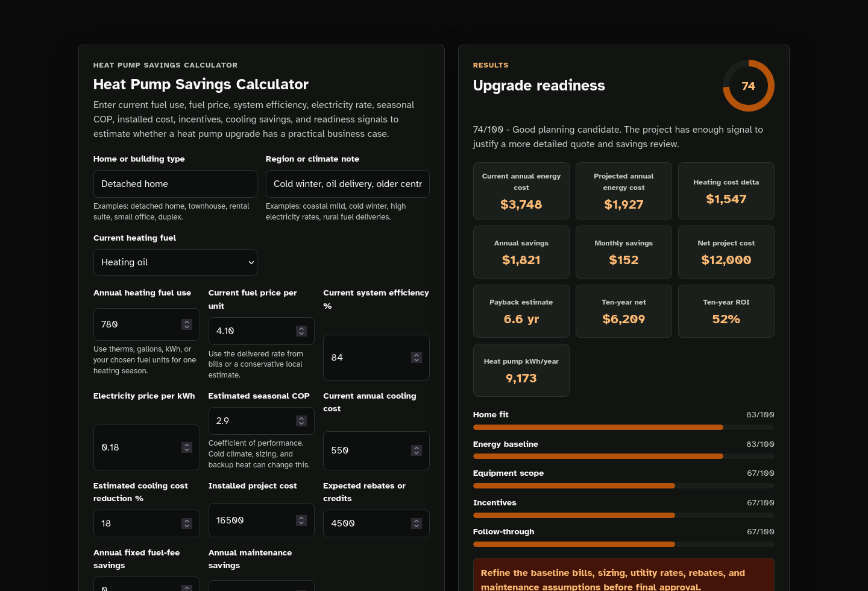Adjust the Electricity price per kWh stepper

[x=187, y=447]
